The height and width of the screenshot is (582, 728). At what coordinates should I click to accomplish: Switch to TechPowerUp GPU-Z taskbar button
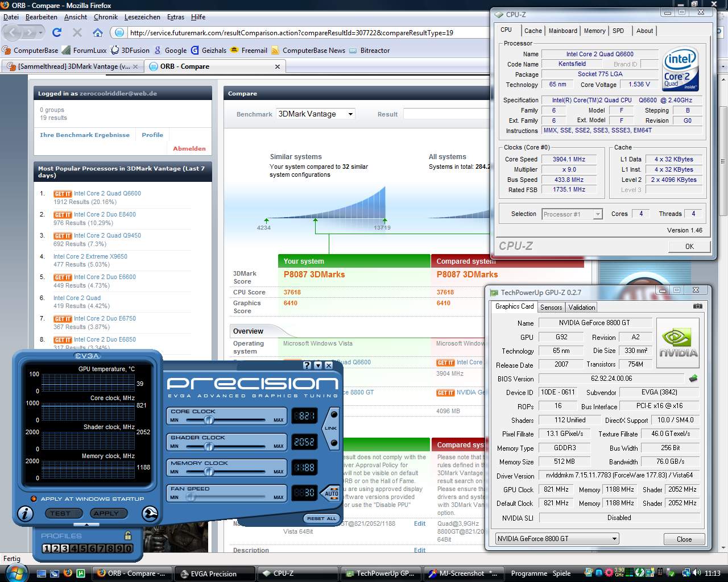tap(380, 573)
